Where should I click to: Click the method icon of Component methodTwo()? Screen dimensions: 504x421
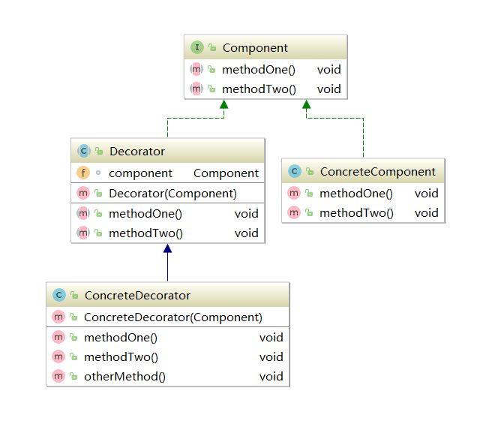pos(196,89)
